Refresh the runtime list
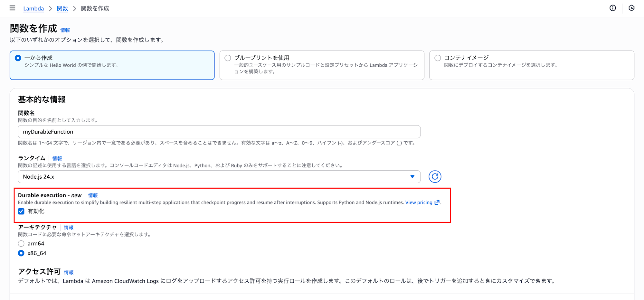Image resolution: width=644 pixels, height=300 pixels. pos(435,177)
